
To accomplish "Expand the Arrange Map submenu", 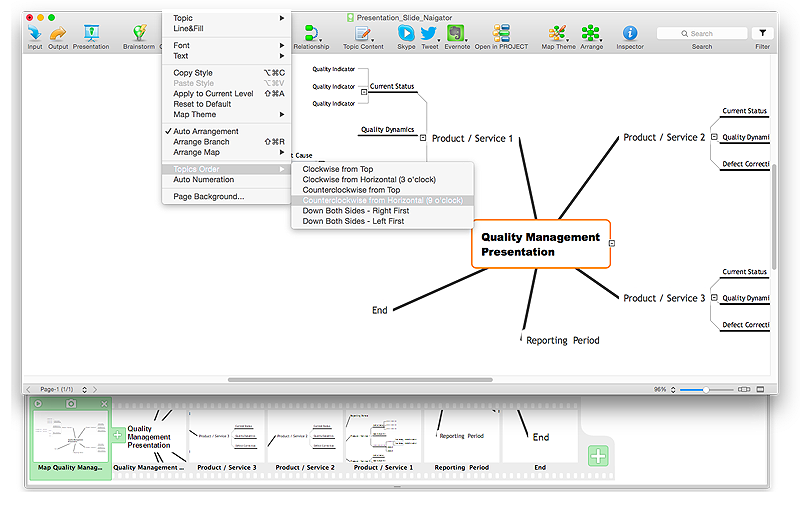I will pos(227,152).
